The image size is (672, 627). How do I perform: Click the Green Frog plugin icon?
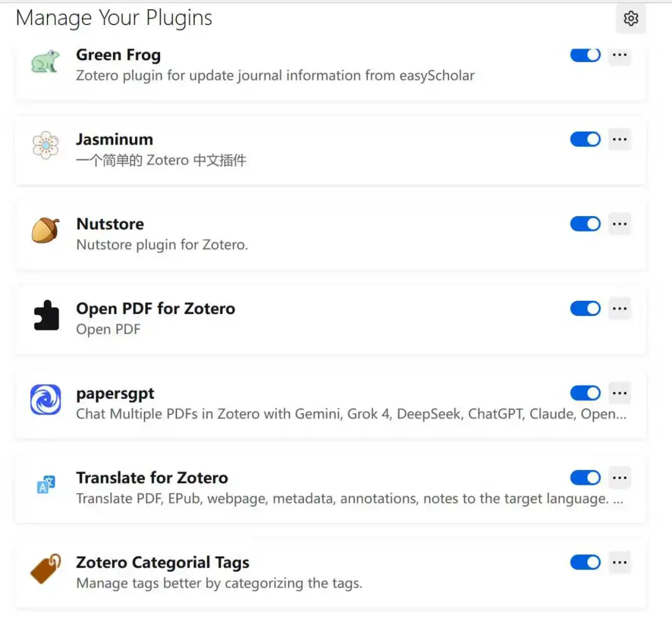click(45, 61)
